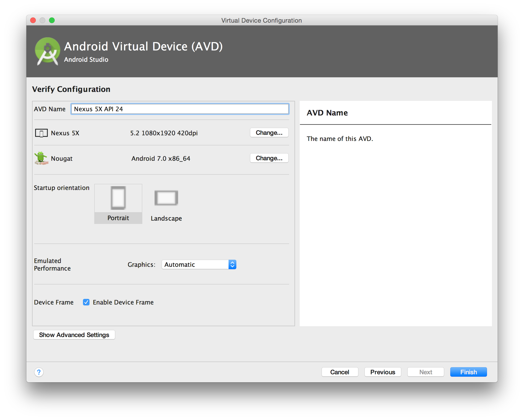Show Advanced Settings
Screen dimensions: 524x420
[x=74, y=335]
